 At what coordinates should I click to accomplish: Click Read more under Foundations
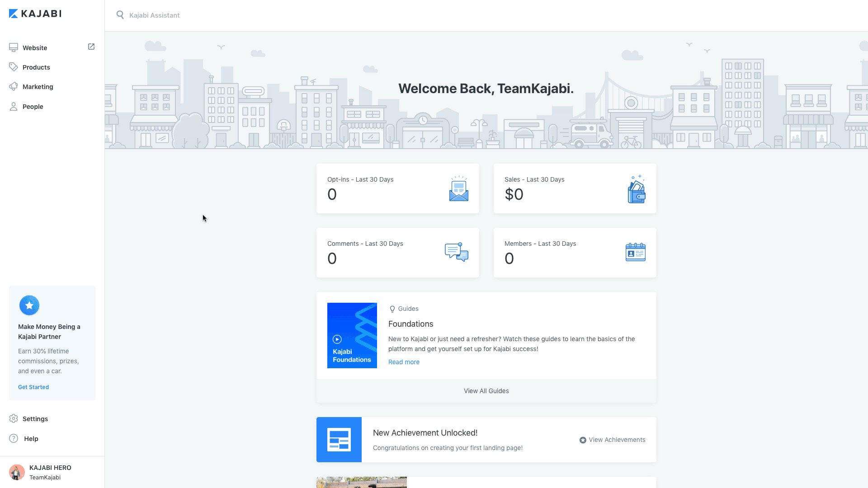(x=404, y=362)
